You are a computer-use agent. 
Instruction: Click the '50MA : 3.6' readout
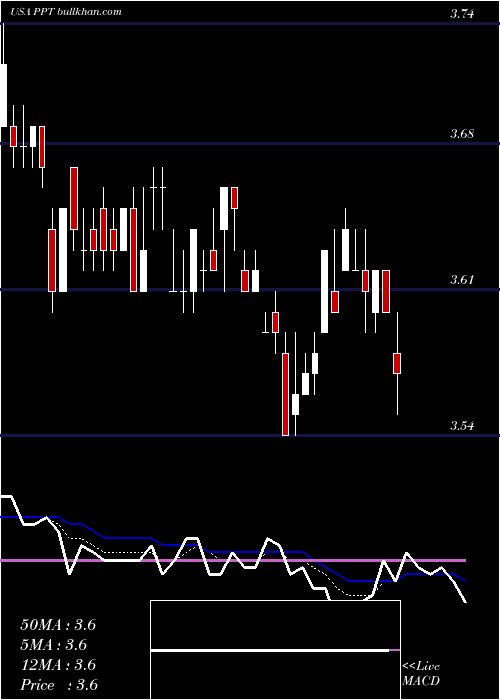point(58,625)
